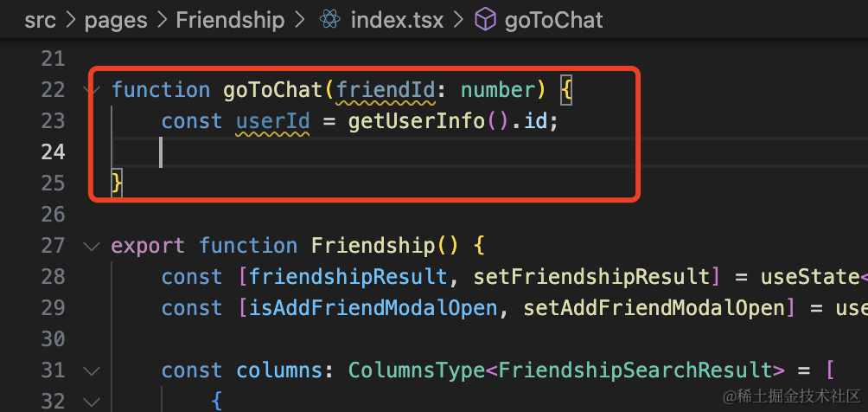Click the useState call on line 28
This screenshot has height=412, width=868.
click(x=810, y=277)
